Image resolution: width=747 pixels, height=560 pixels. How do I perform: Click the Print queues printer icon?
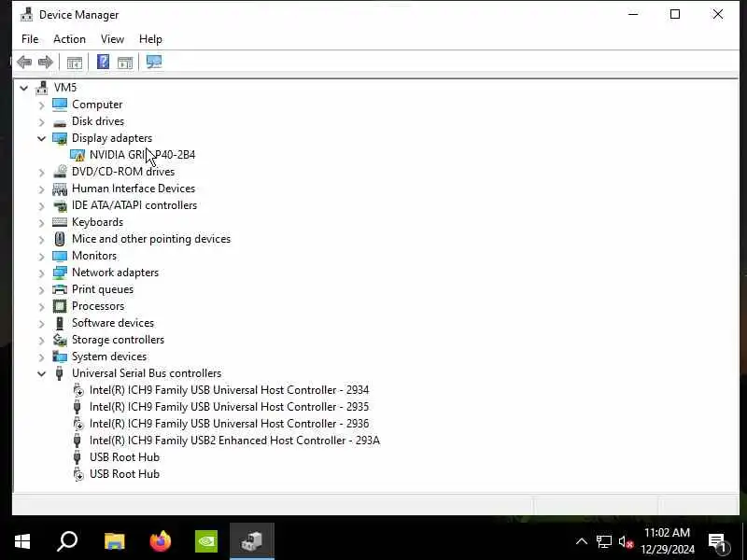coord(60,289)
